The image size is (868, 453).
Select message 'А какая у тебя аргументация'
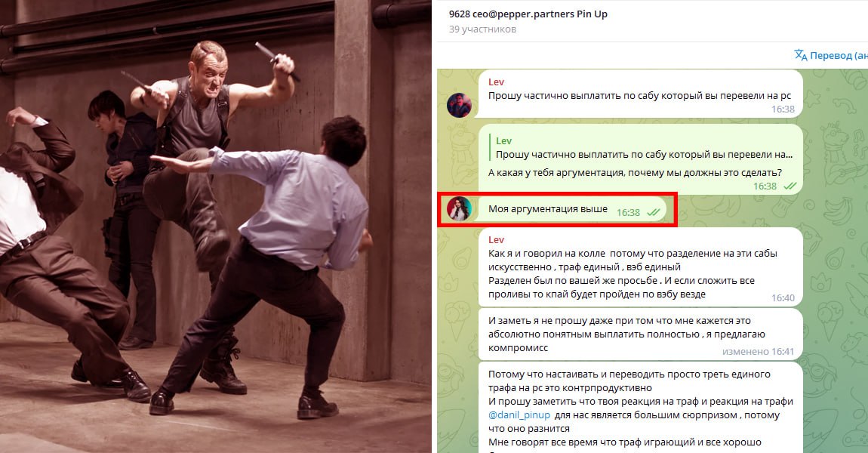click(641, 159)
